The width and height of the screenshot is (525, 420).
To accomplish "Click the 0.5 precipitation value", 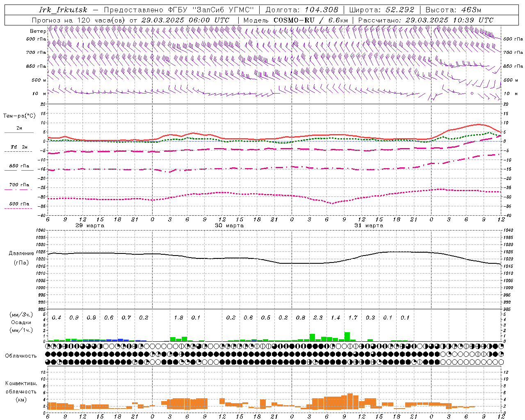I will point(266,317).
